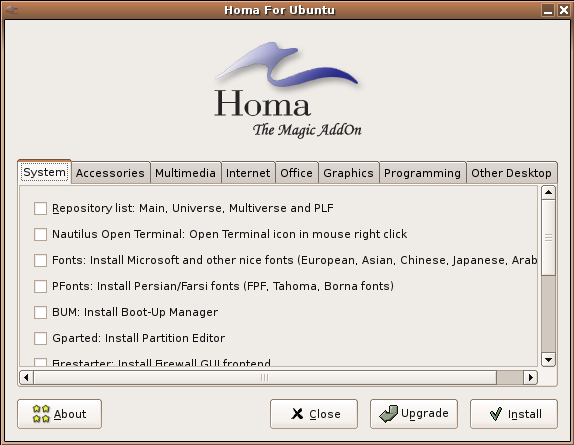Click the Upgrade button
Viewport: 574px width, 445px height.
414,414
